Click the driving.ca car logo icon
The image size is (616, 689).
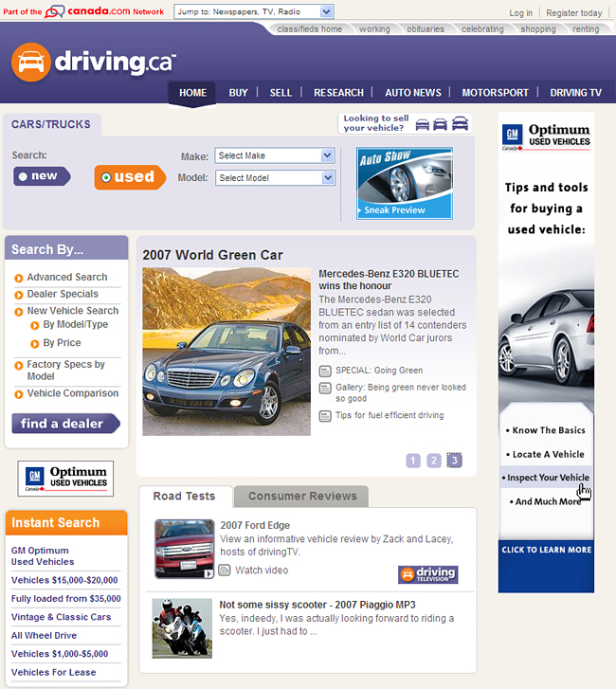(x=30, y=62)
